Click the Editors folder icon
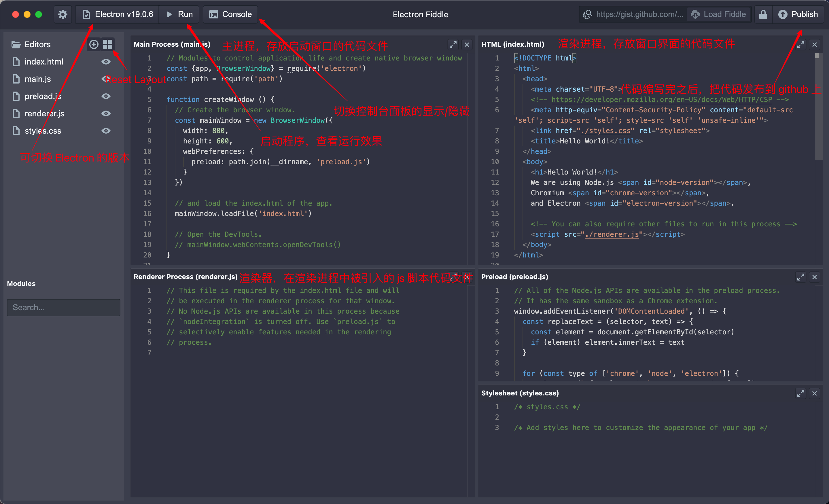The height and width of the screenshot is (504, 829). pyautogui.click(x=16, y=44)
